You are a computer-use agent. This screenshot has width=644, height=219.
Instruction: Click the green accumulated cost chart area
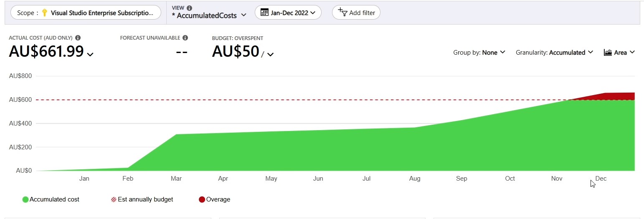coord(334,154)
